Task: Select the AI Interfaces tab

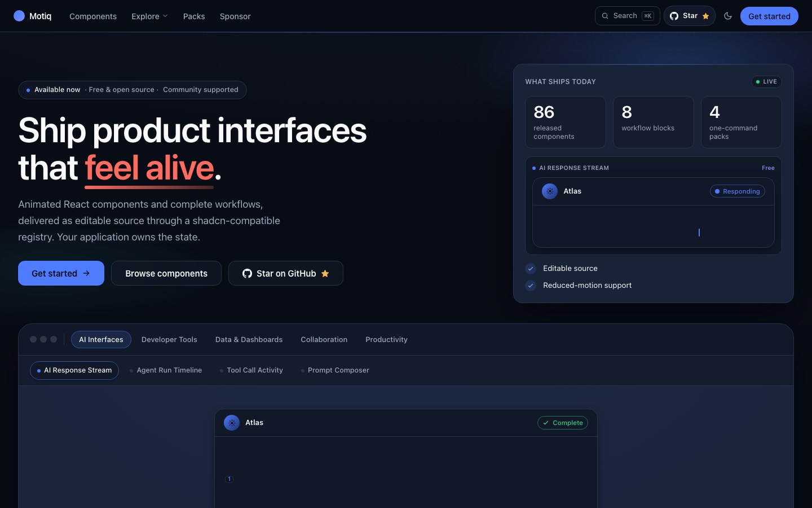Action: pos(101,339)
